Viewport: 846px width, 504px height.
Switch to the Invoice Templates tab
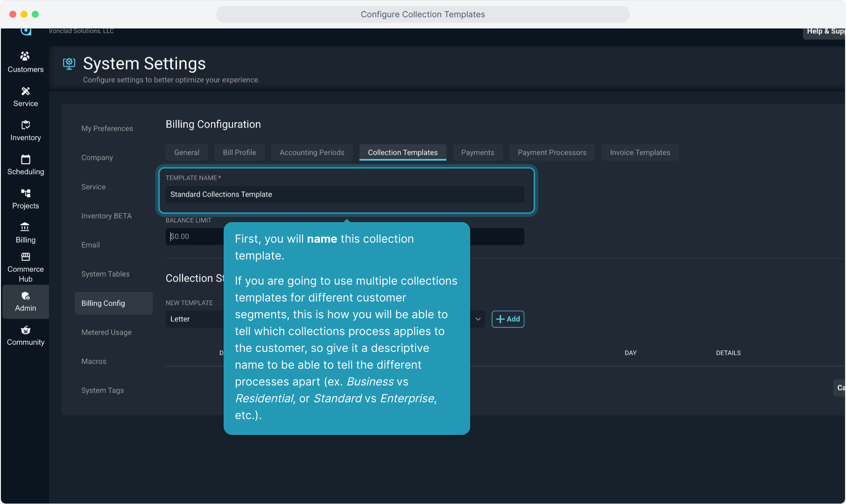pos(640,153)
